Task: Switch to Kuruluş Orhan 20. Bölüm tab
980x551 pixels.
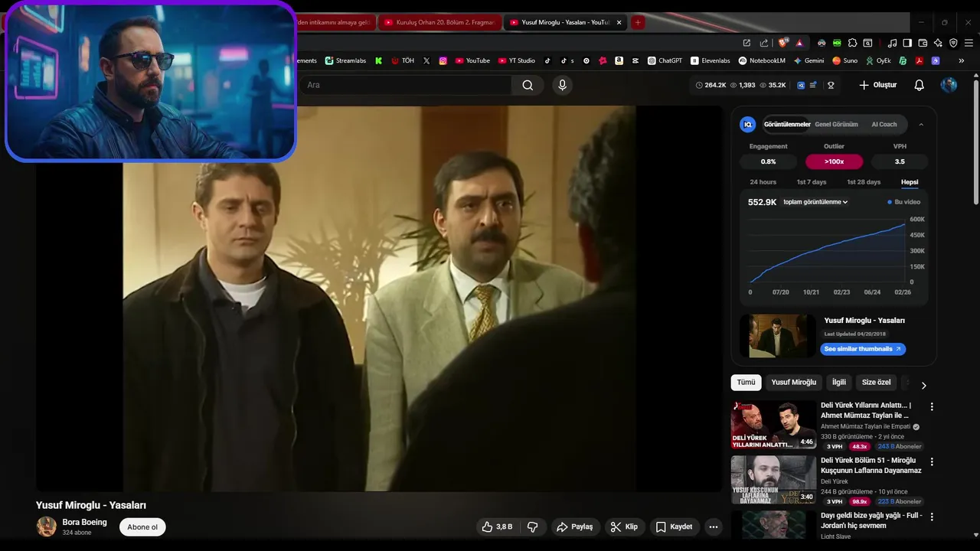Action: click(439, 22)
